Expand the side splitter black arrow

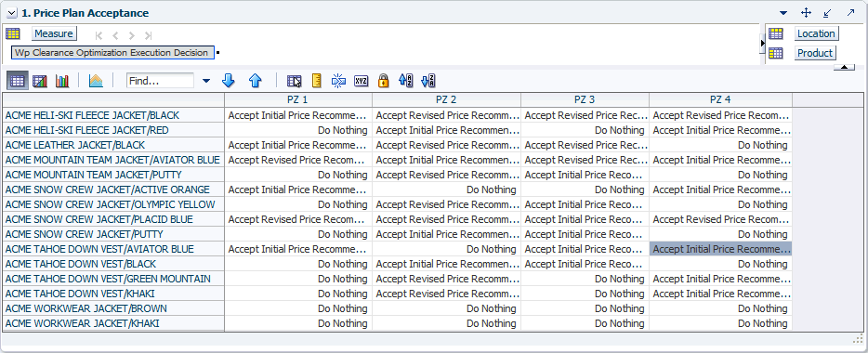tap(762, 43)
